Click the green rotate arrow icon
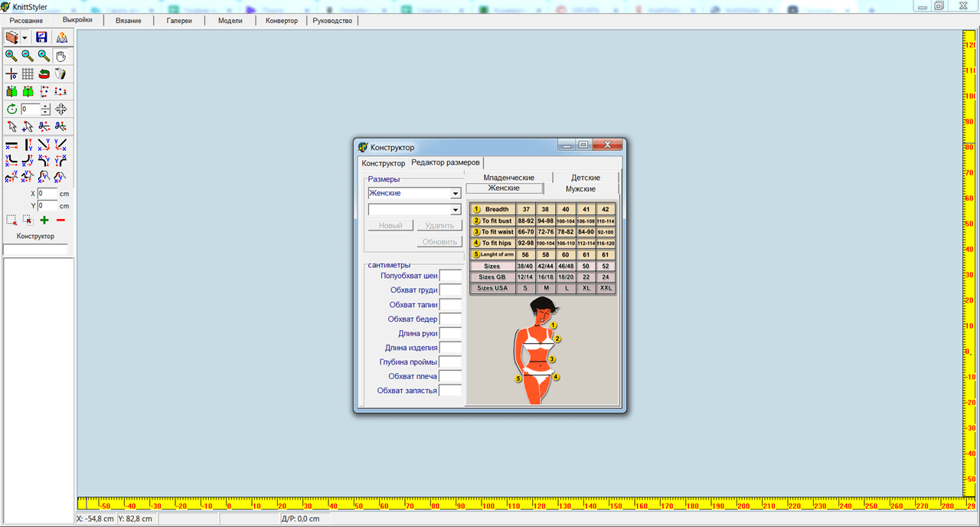Screen dimensions: 980x527 coord(11,110)
